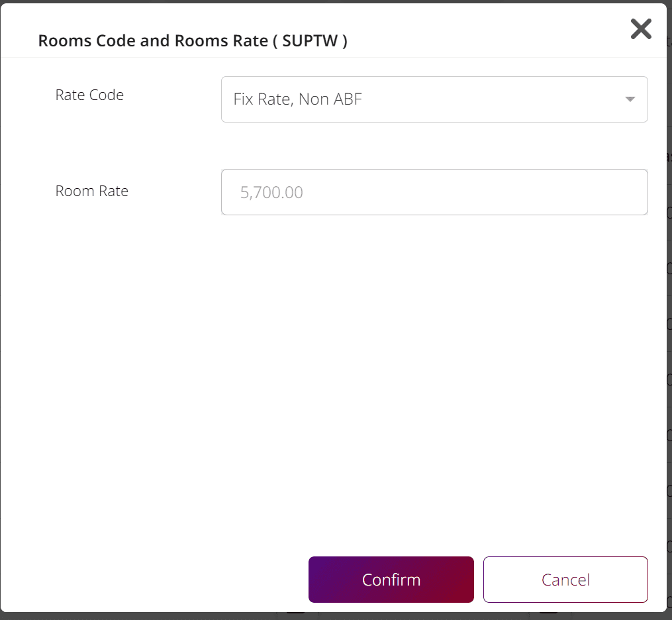
Task: Click the dialog title 'Rooms Code and Rooms Rate'
Action: point(153,40)
